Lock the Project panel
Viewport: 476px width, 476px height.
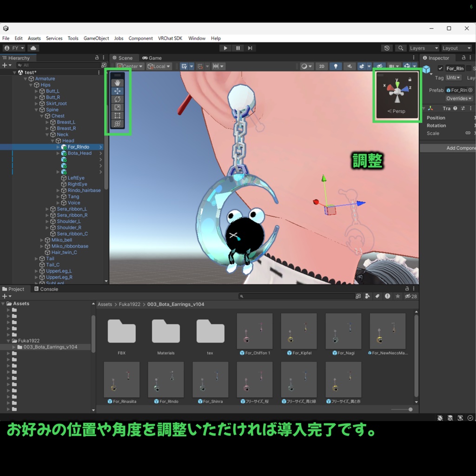point(407,289)
